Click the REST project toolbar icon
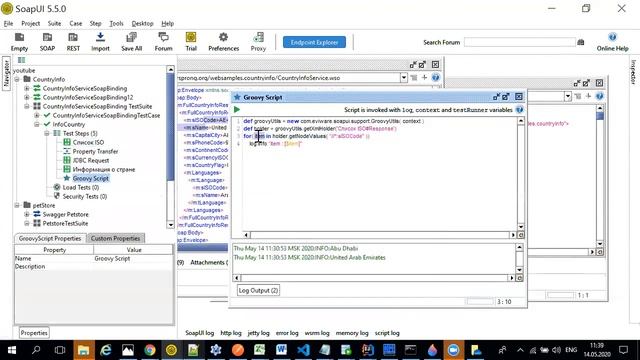 [73, 42]
